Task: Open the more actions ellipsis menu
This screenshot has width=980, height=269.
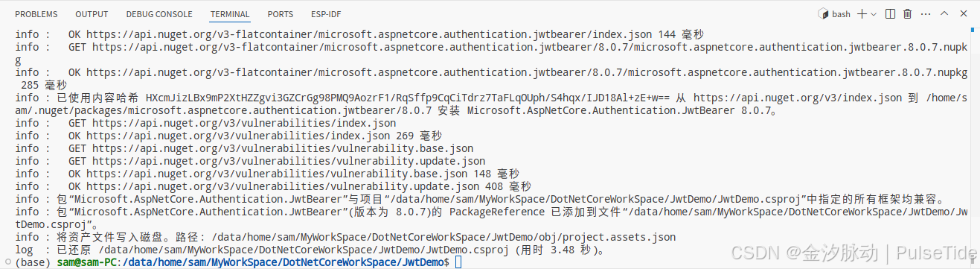Action: (x=926, y=14)
